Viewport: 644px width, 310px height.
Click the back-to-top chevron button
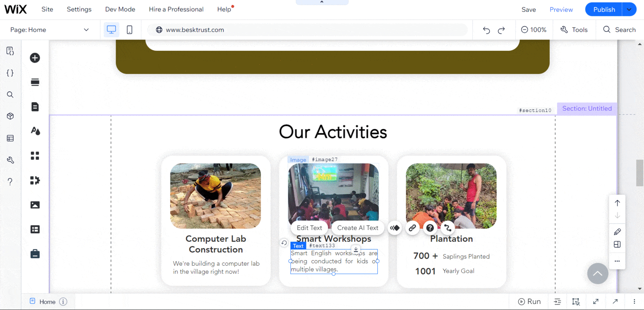point(598,274)
